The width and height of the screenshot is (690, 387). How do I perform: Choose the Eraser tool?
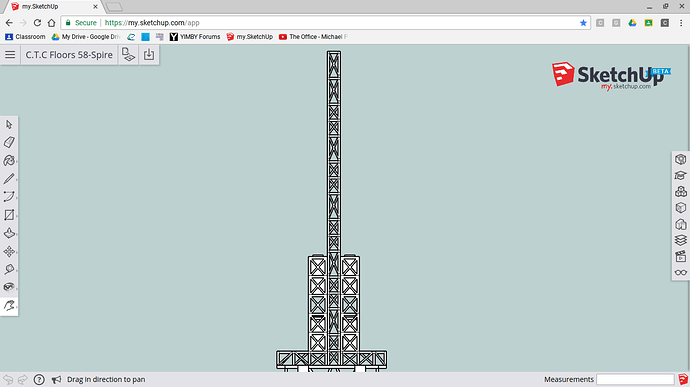click(9, 142)
